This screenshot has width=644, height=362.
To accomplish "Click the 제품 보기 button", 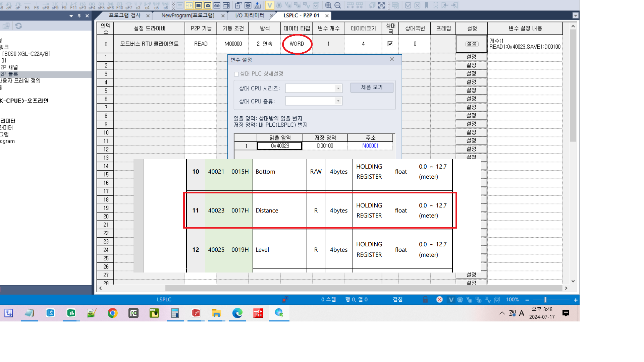I will pyautogui.click(x=372, y=87).
